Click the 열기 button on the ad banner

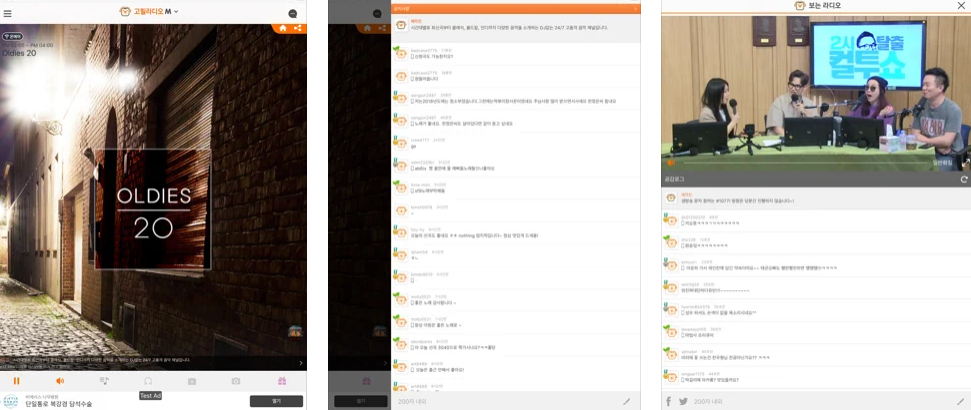(276, 401)
